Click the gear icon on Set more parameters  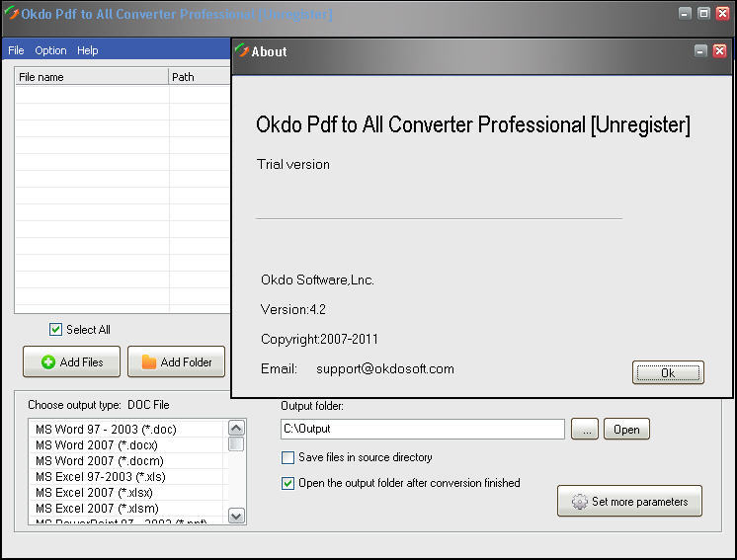(x=580, y=502)
